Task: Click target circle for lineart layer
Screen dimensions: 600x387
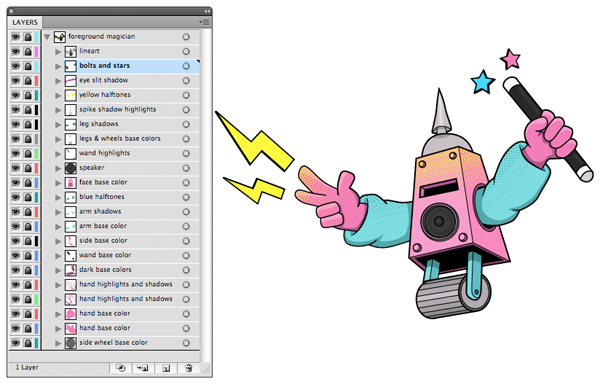Action: point(186,51)
